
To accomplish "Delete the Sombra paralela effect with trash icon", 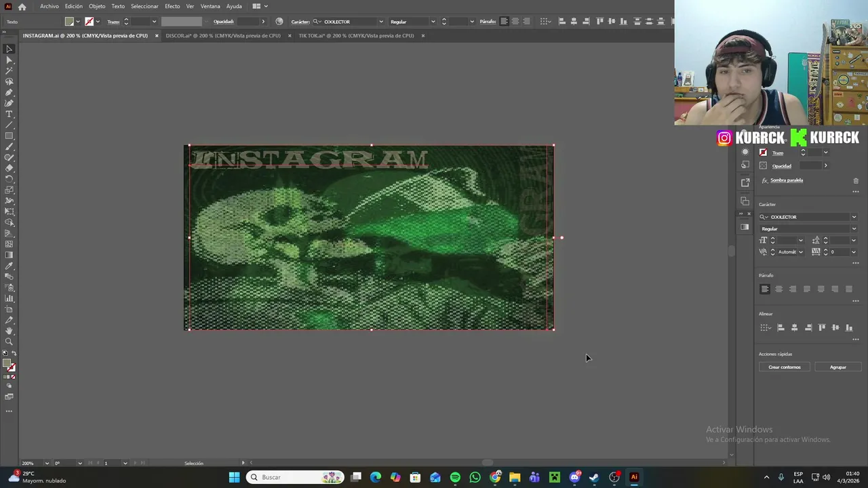I will [856, 180].
